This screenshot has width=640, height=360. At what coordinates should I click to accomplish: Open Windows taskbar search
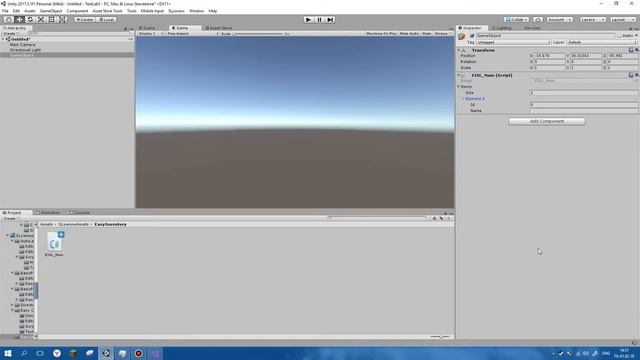pos(24,353)
